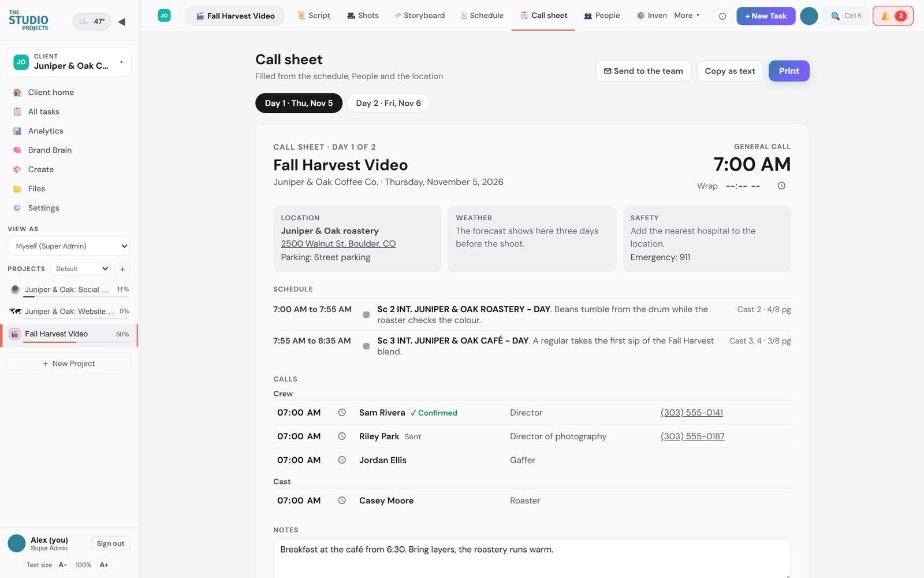Open the Ctrl K search box
The height and width of the screenshot is (578, 924).
click(846, 16)
